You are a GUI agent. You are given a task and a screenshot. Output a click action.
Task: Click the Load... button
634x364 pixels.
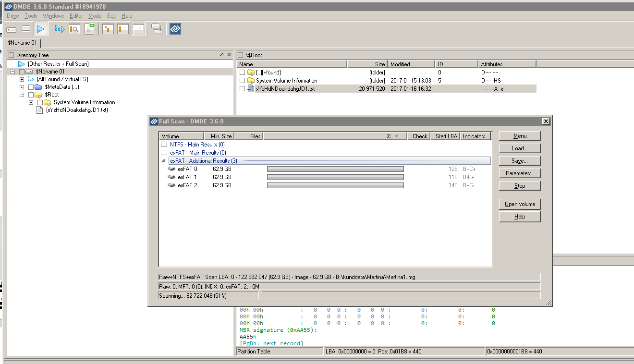point(520,148)
